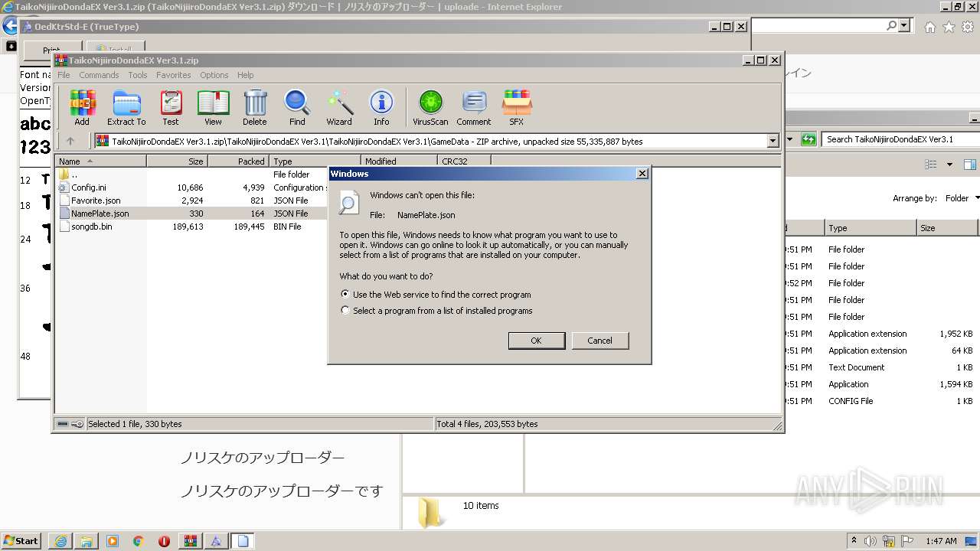Click the Add toolbar icon in WinRAR
Viewport: 980px width, 551px height.
pos(82,108)
